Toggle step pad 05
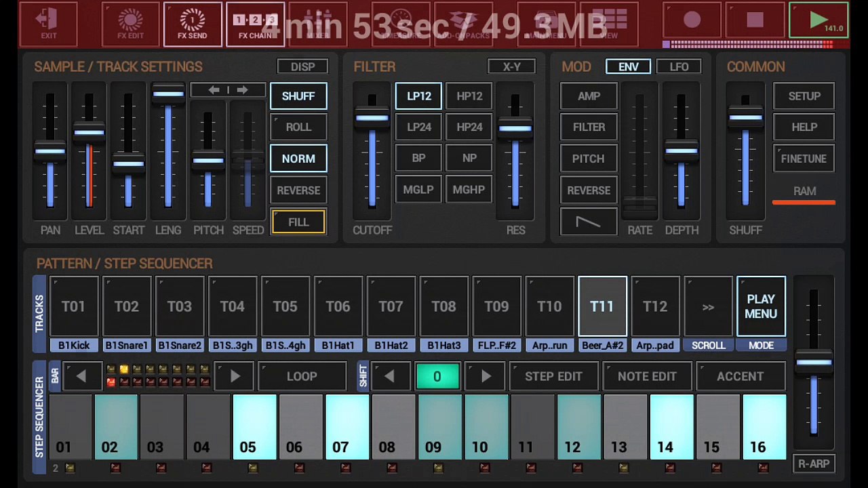This screenshot has width=868, height=488. pos(255,427)
